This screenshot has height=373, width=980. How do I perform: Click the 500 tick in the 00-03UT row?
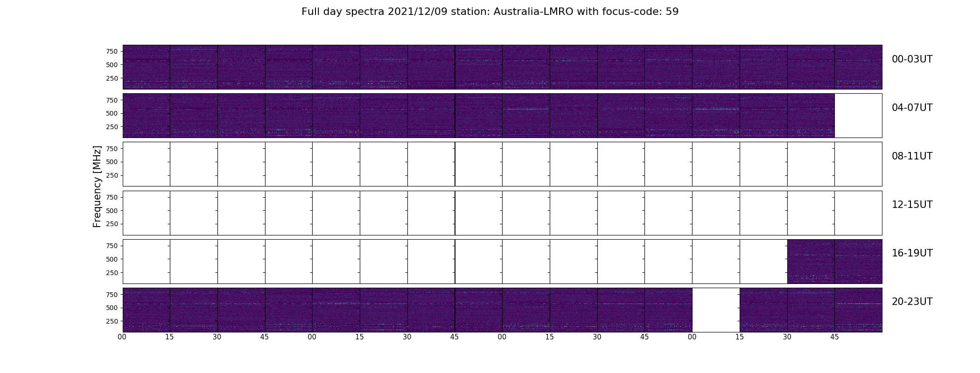coord(112,65)
